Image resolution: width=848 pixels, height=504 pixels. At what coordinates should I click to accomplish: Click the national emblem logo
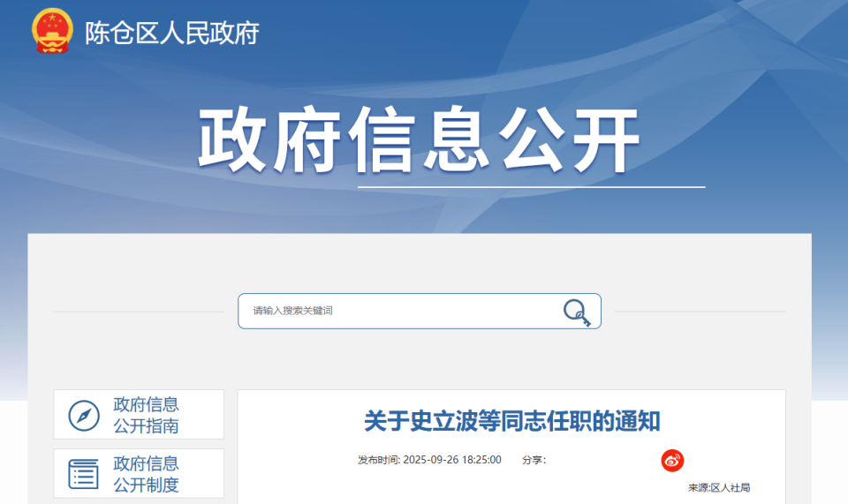52,31
